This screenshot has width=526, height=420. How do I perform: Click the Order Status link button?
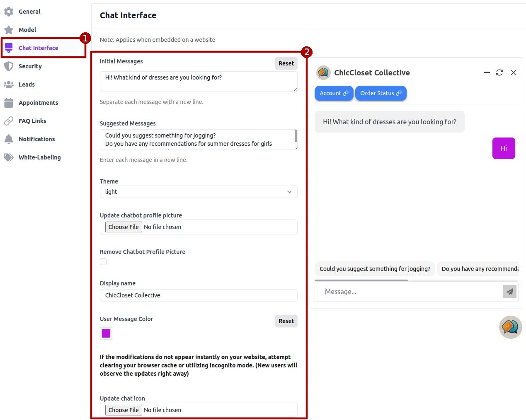click(x=381, y=93)
